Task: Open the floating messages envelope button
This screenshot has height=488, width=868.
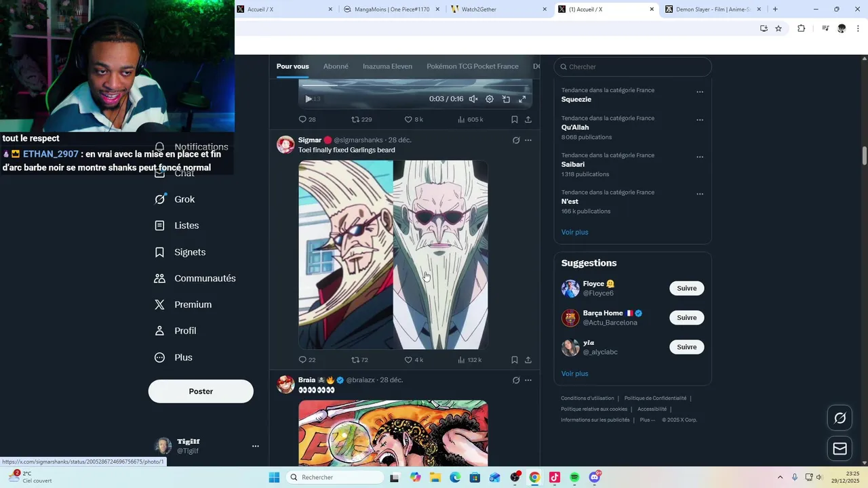Action: pyautogui.click(x=840, y=449)
